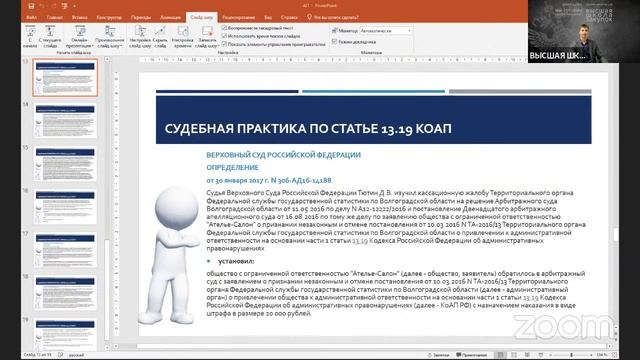Screen dimensions: 640x360
Task: Select slide 14 thumbnail
Action: [x=65, y=121]
